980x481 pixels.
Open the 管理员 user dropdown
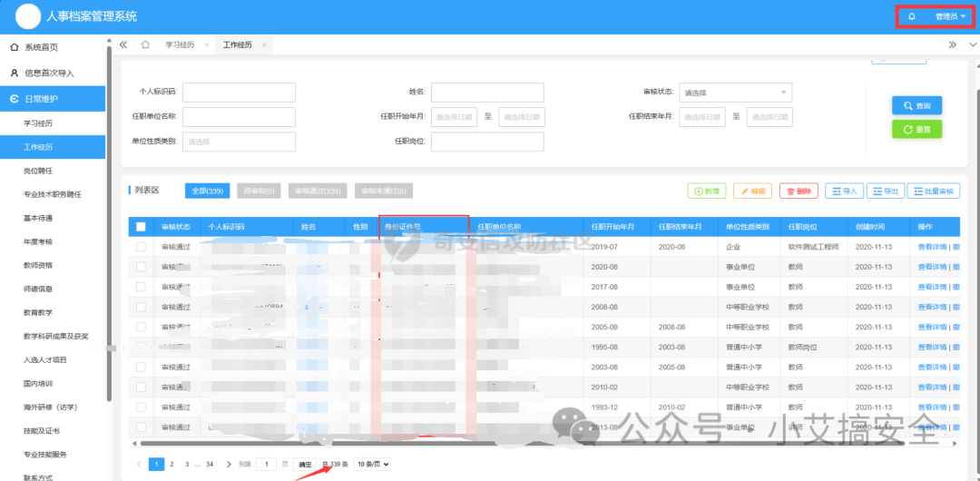[950, 17]
